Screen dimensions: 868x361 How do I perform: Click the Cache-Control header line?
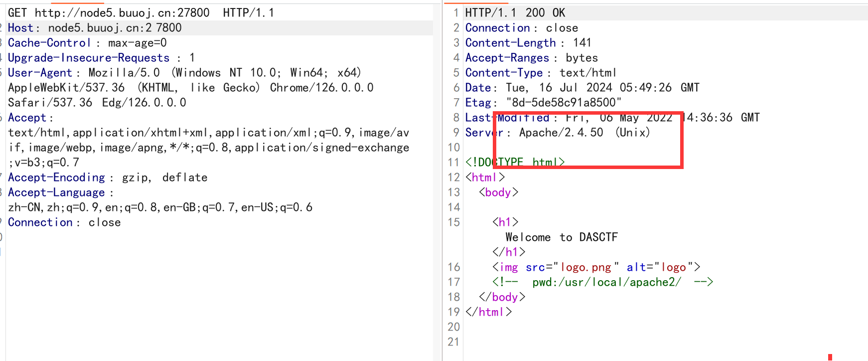coord(87,43)
